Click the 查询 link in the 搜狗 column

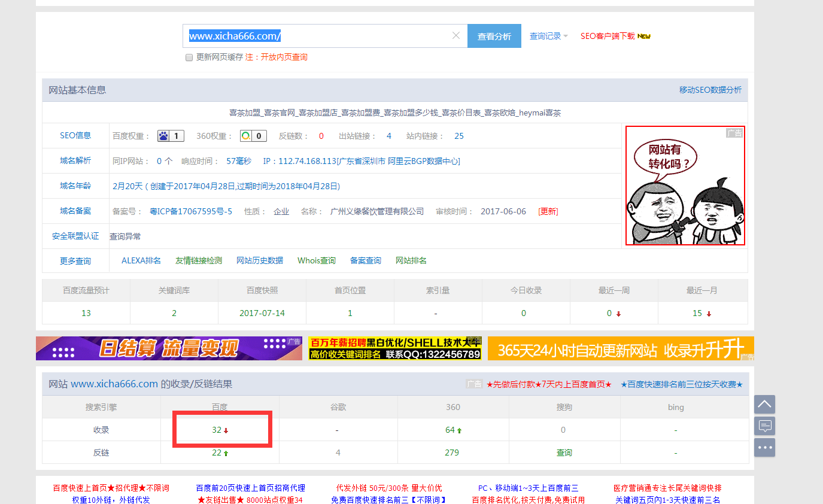click(564, 453)
